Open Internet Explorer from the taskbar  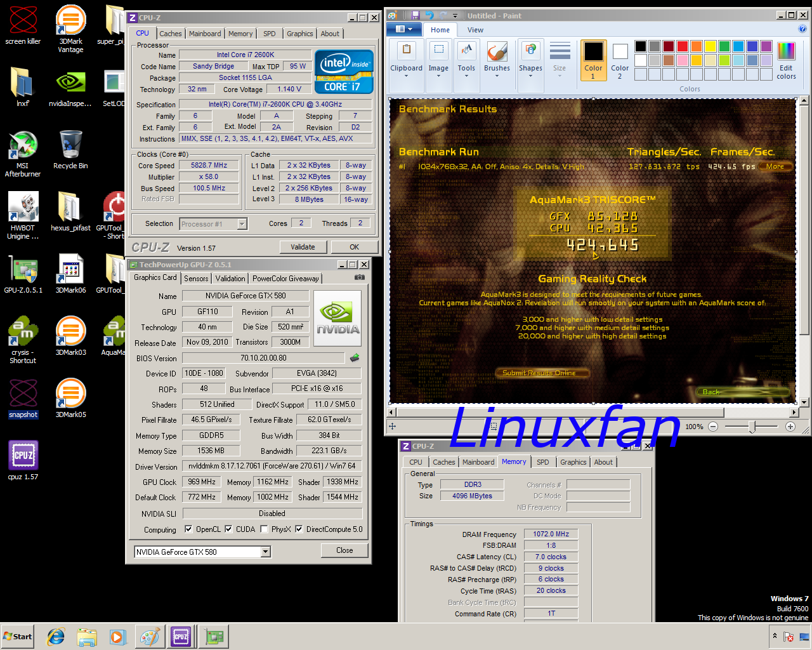click(56, 637)
